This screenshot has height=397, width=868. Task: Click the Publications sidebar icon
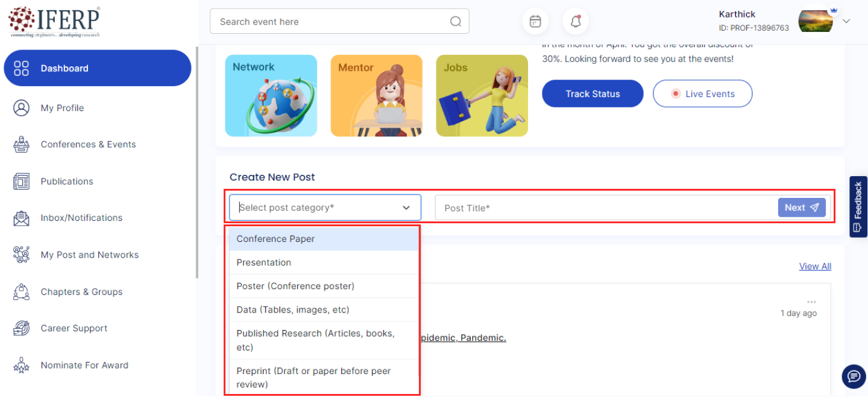coord(21,181)
